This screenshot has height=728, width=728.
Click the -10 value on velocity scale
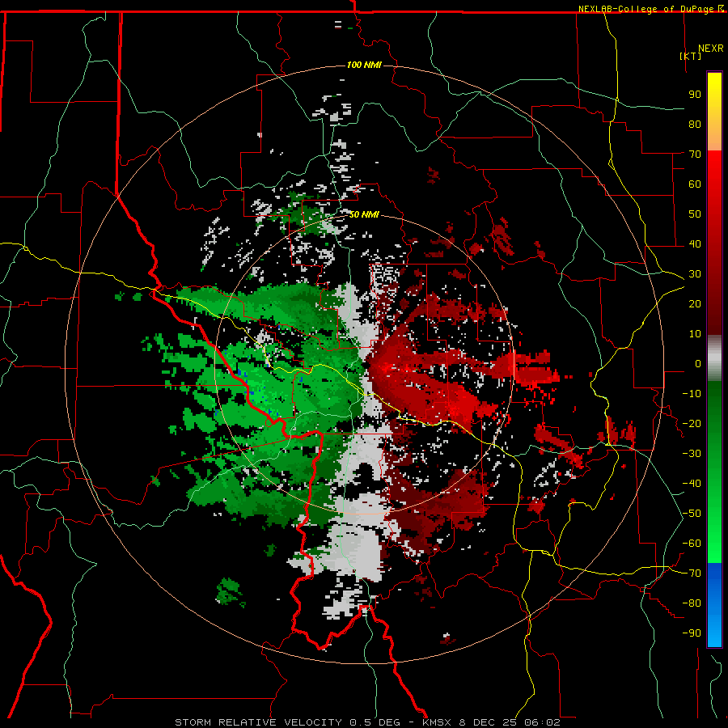[x=692, y=394]
